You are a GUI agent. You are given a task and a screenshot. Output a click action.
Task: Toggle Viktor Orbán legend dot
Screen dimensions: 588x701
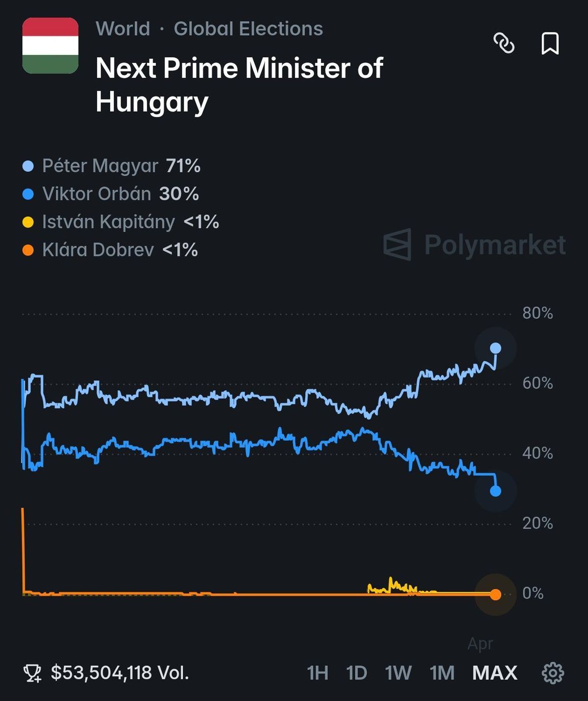tap(28, 194)
